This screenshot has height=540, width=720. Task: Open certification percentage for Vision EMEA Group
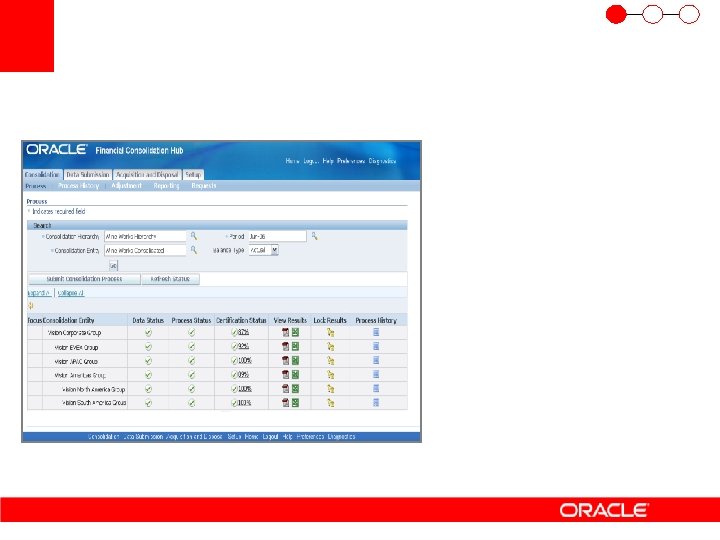243,346
